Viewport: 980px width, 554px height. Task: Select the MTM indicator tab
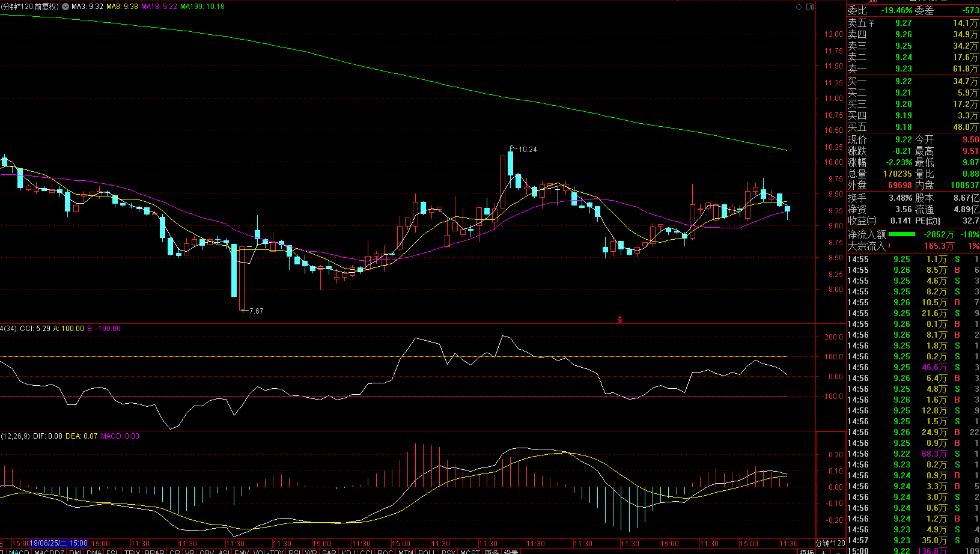click(x=406, y=552)
